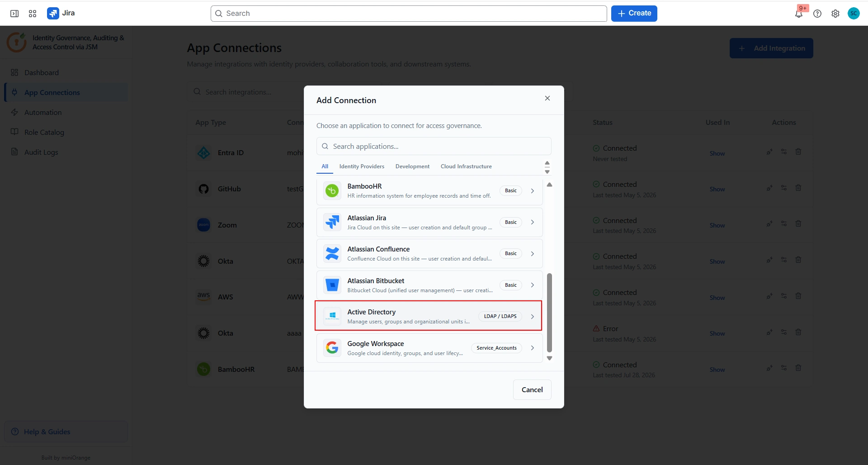
Task: Open settings icon for GitHub row
Action: pyautogui.click(x=784, y=188)
